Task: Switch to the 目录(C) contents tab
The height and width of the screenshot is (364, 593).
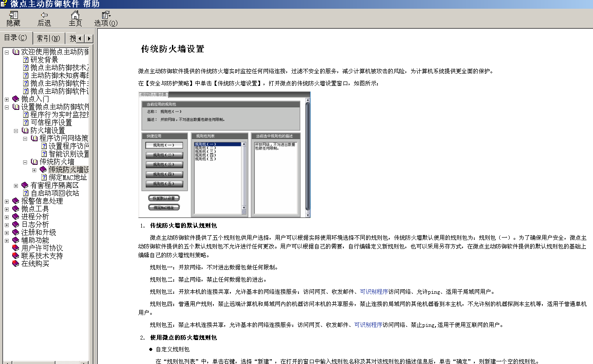Action: [16, 37]
